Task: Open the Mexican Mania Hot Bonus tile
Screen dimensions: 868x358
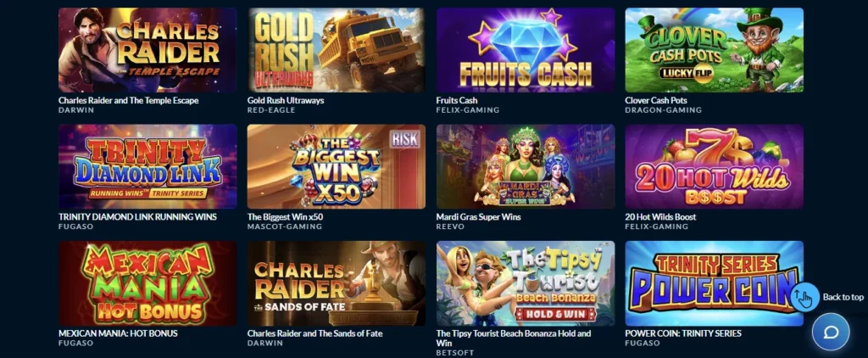Action: 147,283
